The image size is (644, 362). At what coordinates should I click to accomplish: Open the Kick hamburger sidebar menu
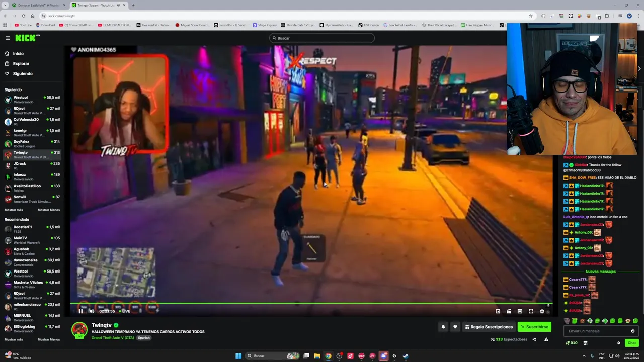[x=8, y=38]
